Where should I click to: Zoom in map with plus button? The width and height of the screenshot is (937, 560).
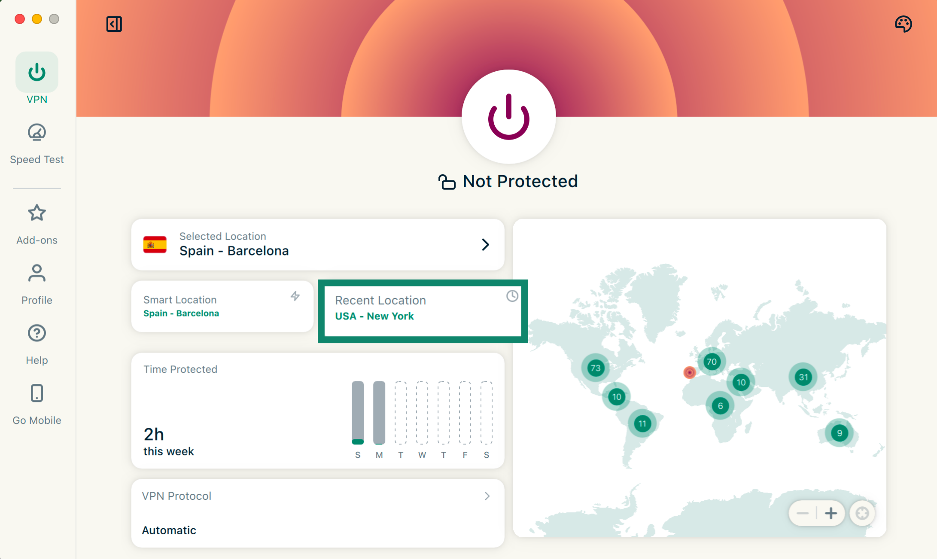(x=831, y=513)
